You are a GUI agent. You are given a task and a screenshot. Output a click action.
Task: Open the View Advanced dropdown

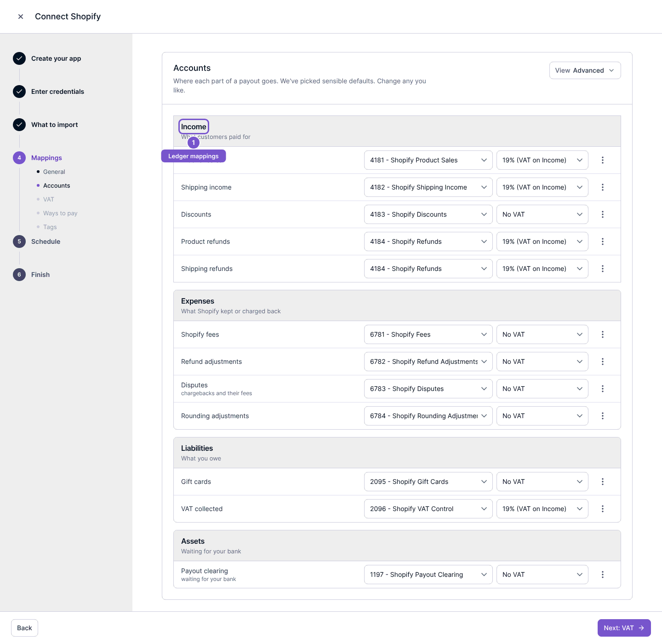coord(585,70)
